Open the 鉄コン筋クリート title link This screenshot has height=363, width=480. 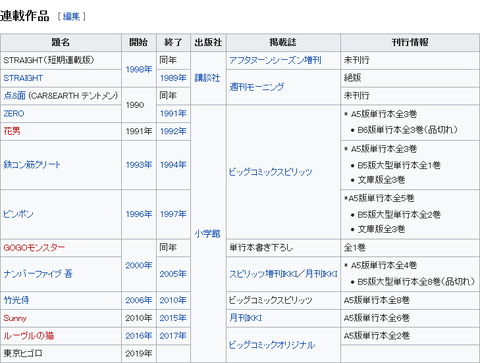(32, 165)
